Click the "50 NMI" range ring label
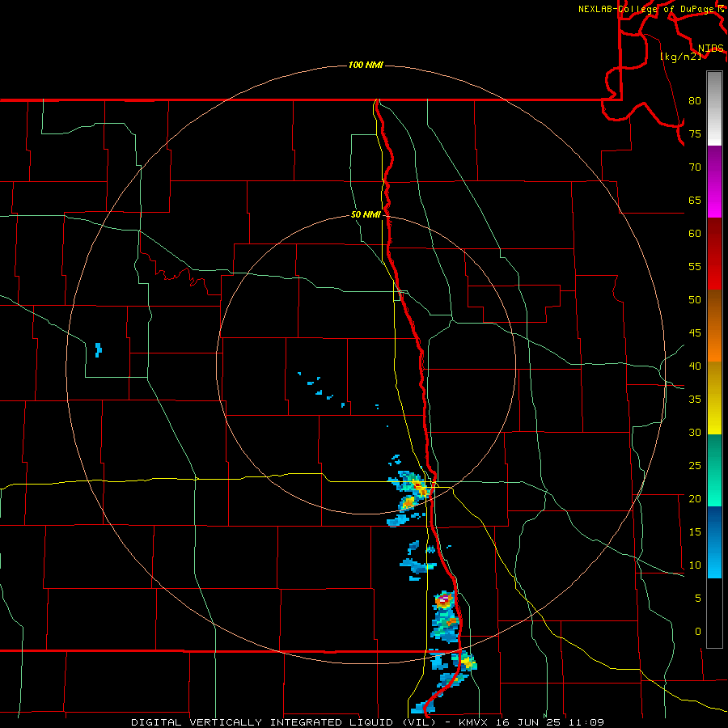The height and width of the screenshot is (728, 728). pyautogui.click(x=366, y=214)
